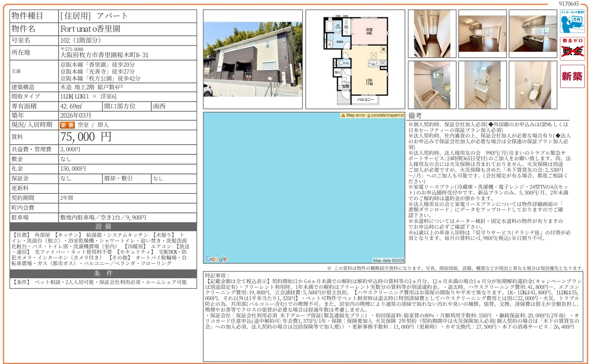Viewport: 592px width, 364px height.
Task: Click the 条件 section header bar
Action: 103,273
